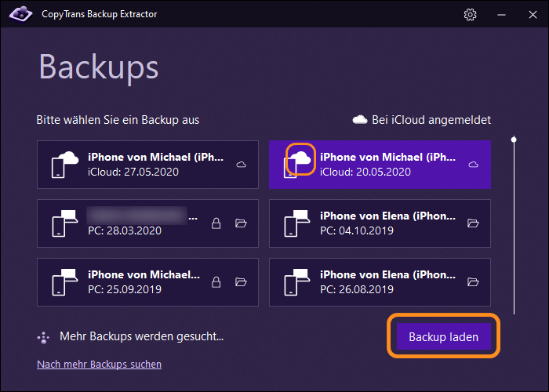Select iPhone von Elena title on PC 04.10.2019 card
The height and width of the screenshot is (392, 549).
(x=387, y=216)
